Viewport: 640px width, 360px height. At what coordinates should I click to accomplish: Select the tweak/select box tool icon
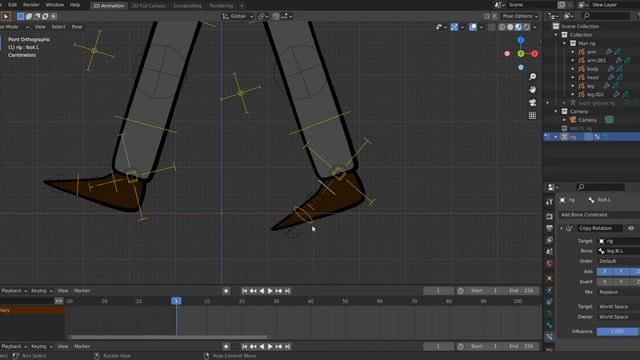click(6, 16)
